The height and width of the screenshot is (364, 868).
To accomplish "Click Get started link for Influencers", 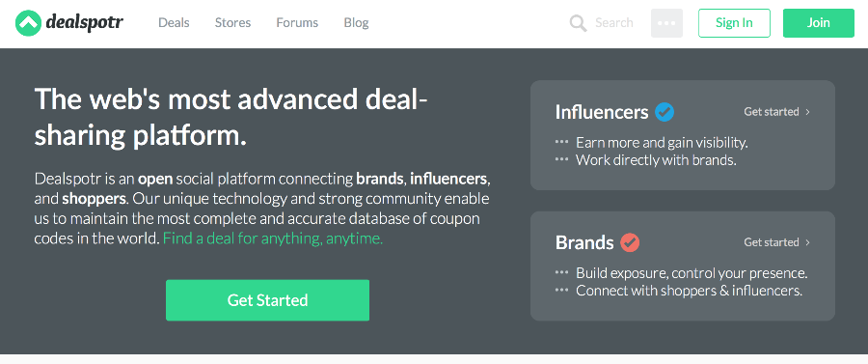I will click(772, 112).
